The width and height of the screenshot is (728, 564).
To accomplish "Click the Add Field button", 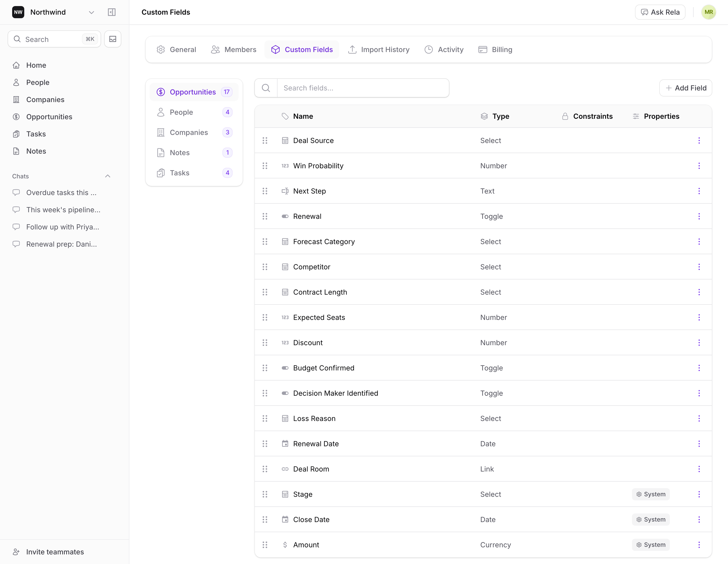I will [686, 88].
